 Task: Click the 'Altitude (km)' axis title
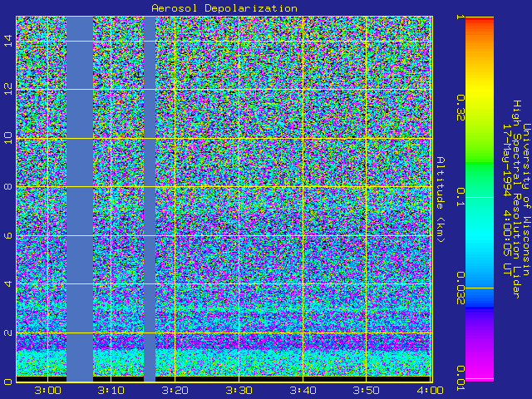(x=440, y=199)
